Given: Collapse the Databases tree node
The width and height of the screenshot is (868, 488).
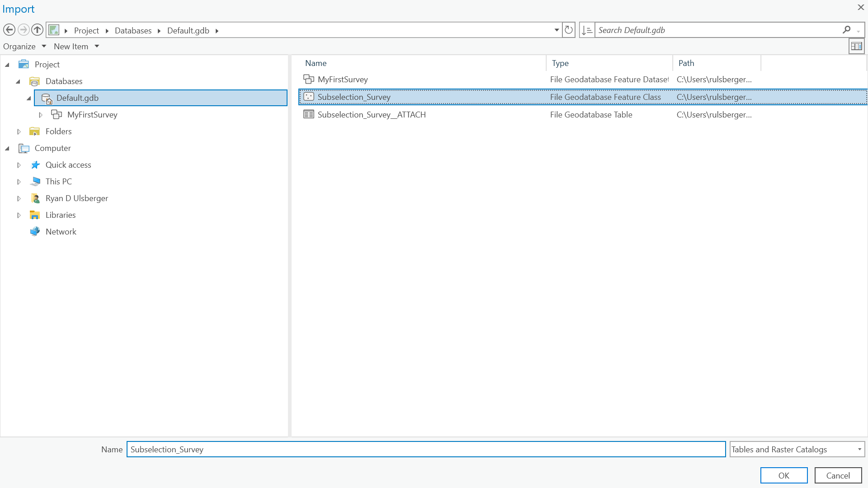Looking at the screenshot, I should pyautogui.click(x=18, y=81).
